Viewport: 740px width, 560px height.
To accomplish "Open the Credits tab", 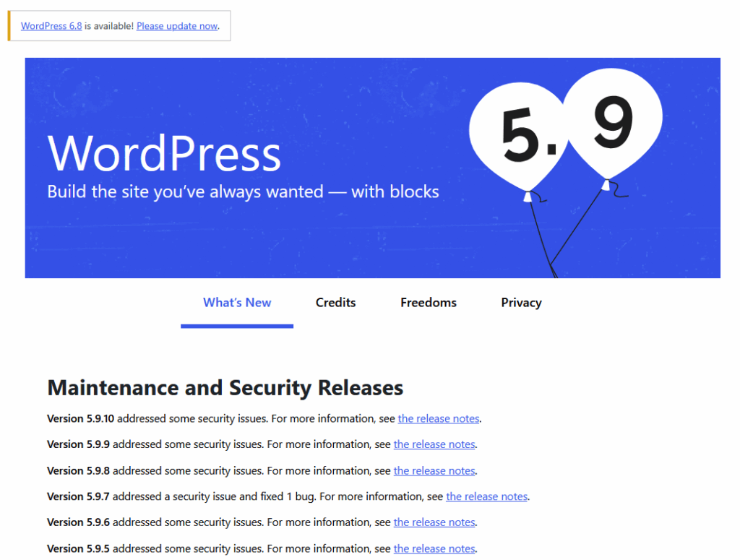I will pos(335,303).
